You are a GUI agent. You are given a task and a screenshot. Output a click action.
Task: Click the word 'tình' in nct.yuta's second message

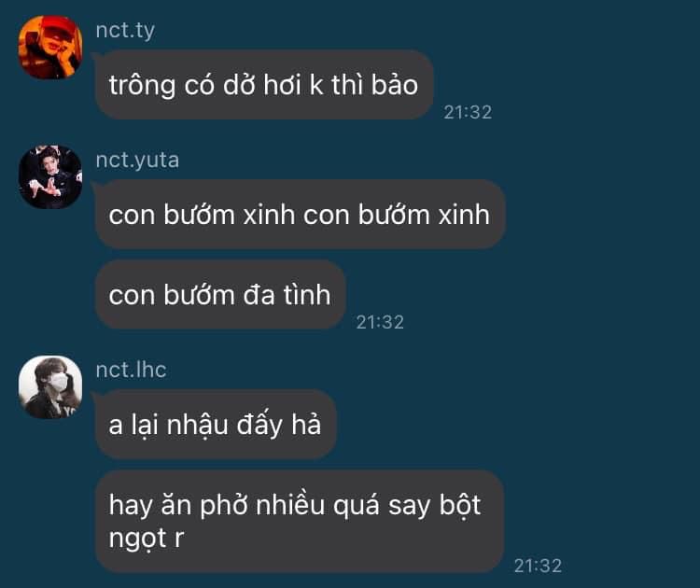307,295
